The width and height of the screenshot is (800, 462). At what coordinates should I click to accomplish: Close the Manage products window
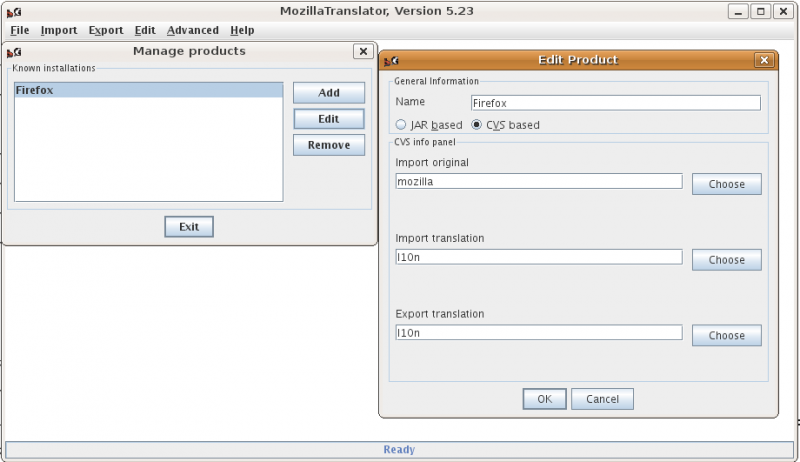[363, 51]
